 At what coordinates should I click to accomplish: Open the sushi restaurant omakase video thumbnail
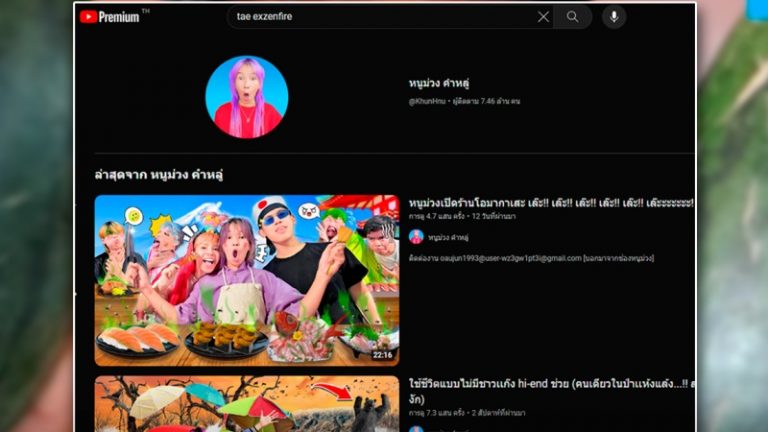click(246, 280)
